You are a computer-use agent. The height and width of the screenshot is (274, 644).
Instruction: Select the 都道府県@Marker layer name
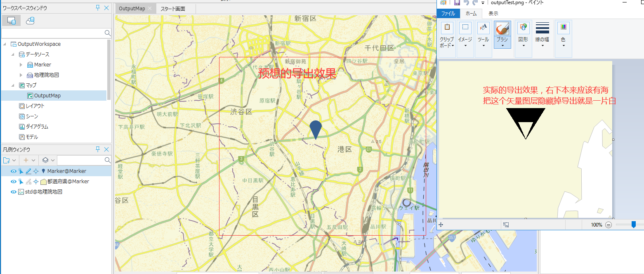click(68, 182)
